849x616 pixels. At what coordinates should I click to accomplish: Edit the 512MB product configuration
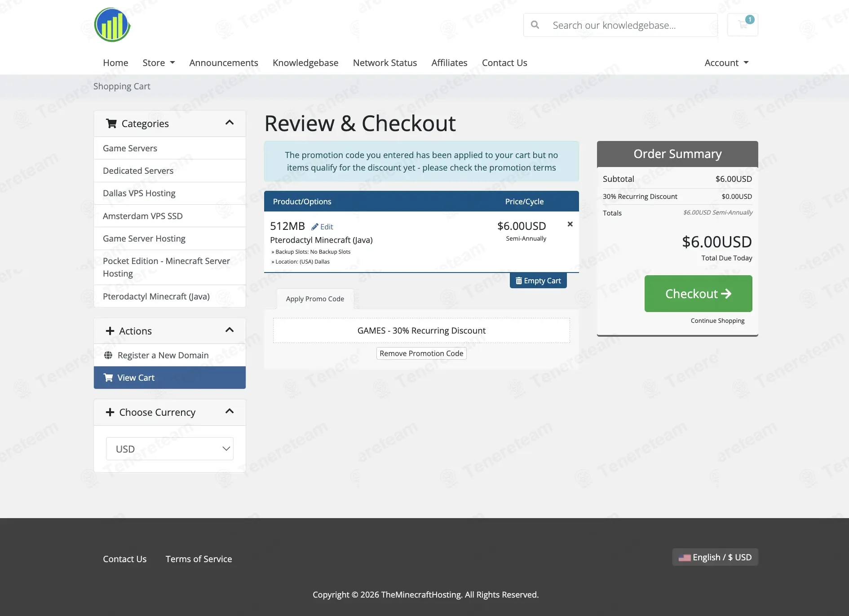[322, 227]
